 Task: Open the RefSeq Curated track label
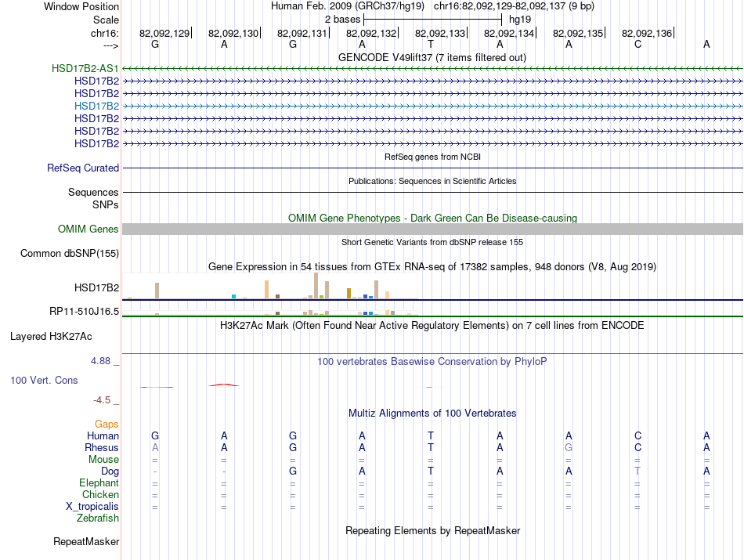click(x=82, y=168)
